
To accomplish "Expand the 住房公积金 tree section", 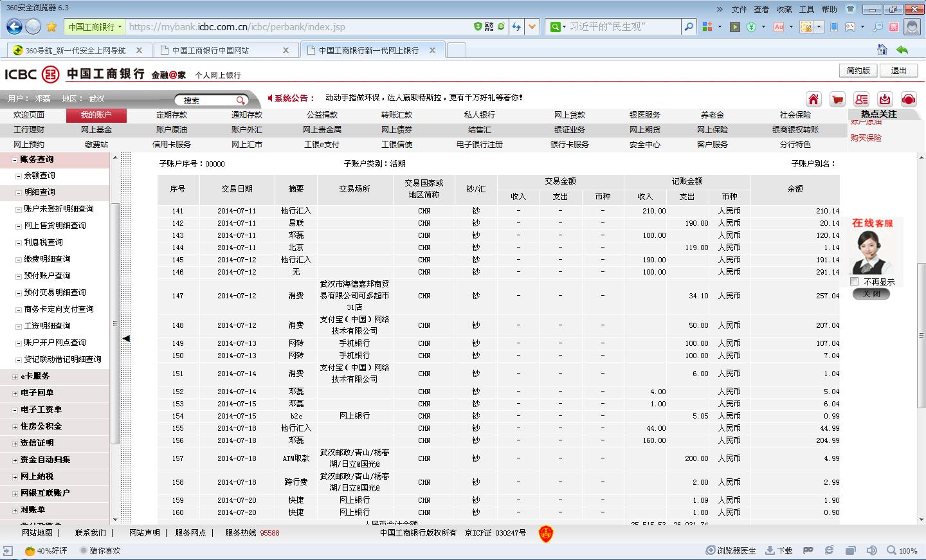I will tap(15, 426).
